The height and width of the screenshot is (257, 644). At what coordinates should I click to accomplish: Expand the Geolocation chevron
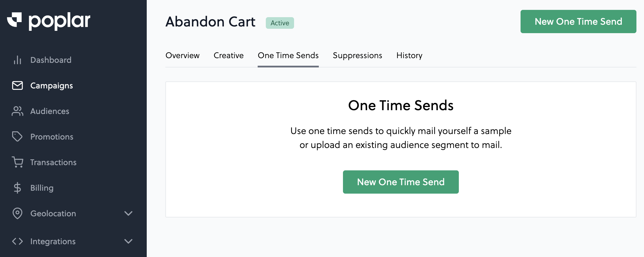pos(128,213)
